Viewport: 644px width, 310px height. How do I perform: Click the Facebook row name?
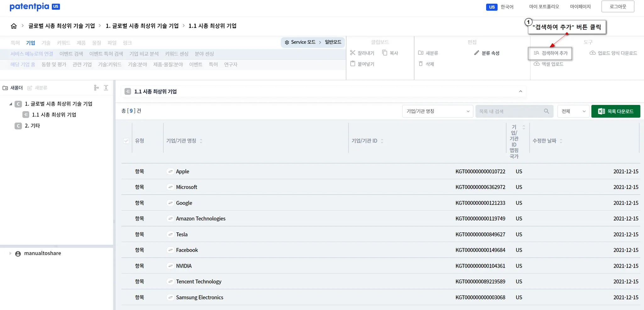coord(187,250)
